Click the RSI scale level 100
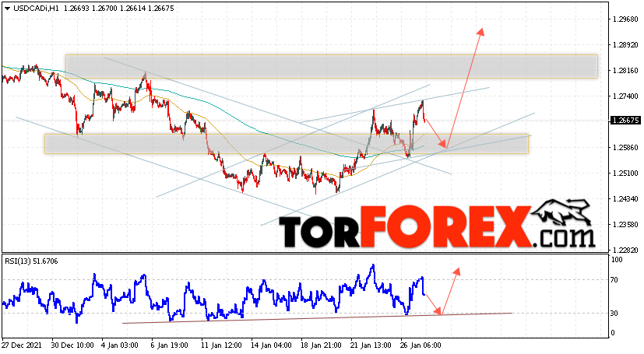Image resolution: width=644 pixels, height=354 pixels. click(x=617, y=260)
